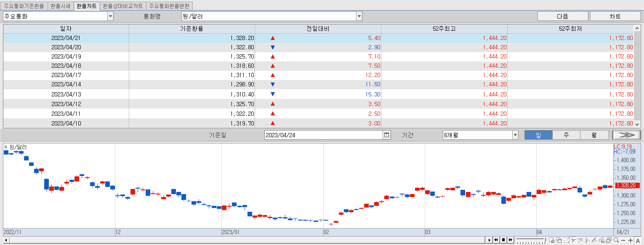This screenshot has width=644, height=245.
Task: Click the chart settings window icon
Action: [609, 240]
